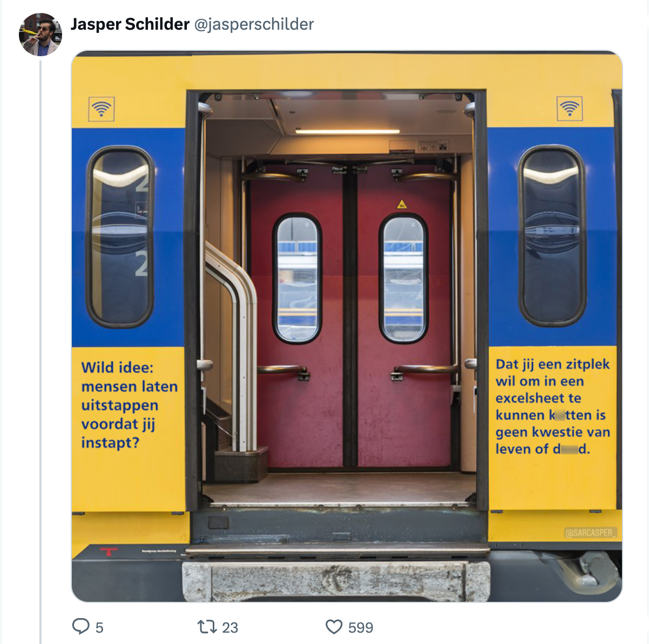This screenshot has height=644, width=649.
Task: Like the tweet with the heart icon
Action: tap(334, 627)
